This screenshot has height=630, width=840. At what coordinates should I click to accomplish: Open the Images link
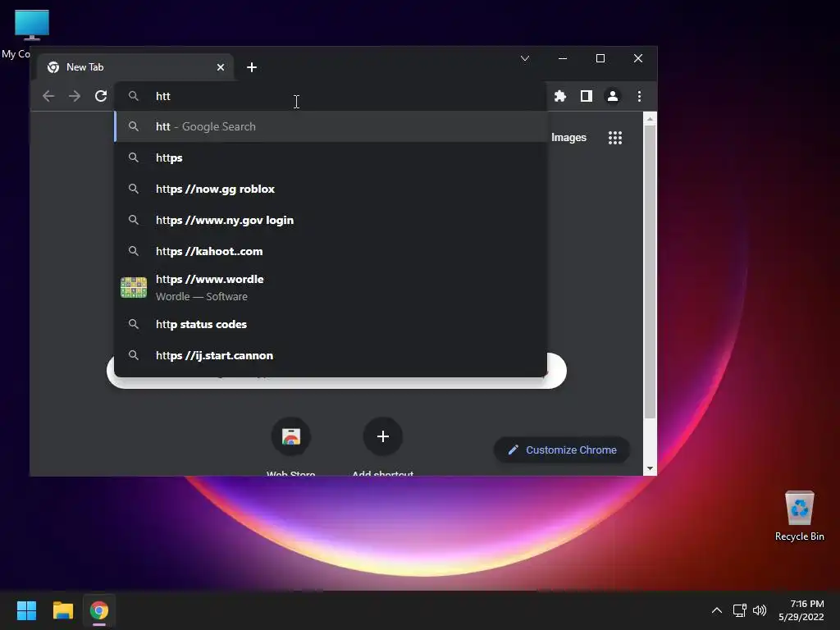568,138
